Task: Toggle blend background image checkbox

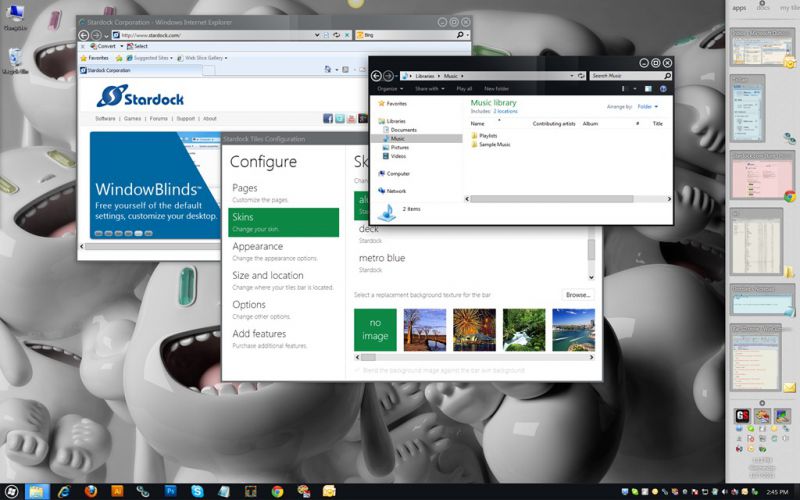Action: (358, 370)
